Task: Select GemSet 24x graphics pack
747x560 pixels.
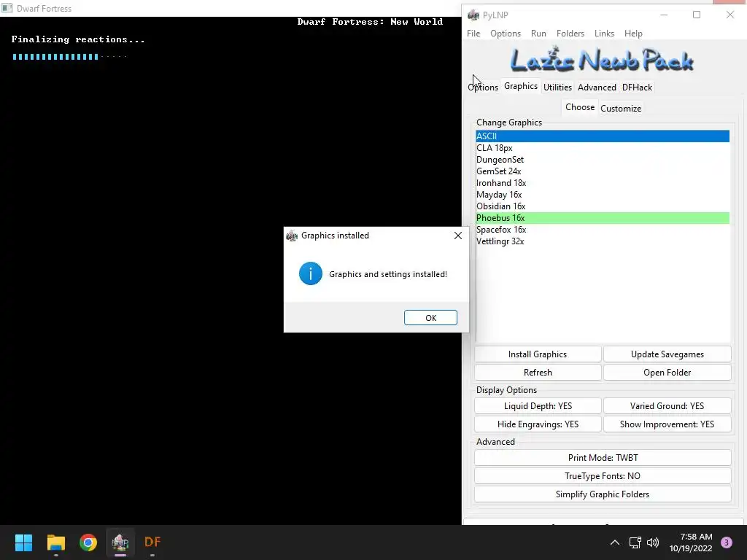Action: (x=602, y=171)
